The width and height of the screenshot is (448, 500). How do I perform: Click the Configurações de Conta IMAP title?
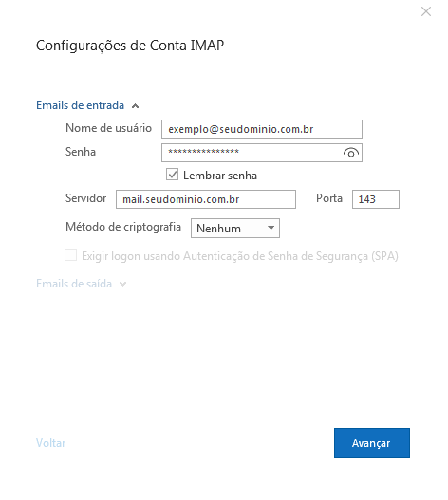coord(130,46)
